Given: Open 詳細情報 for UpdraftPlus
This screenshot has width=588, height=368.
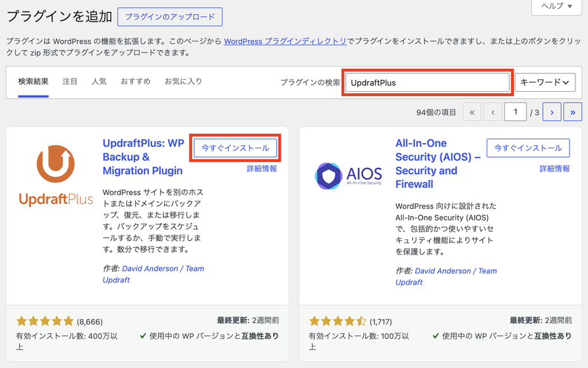Looking at the screenshot, I should pos(262,168).
